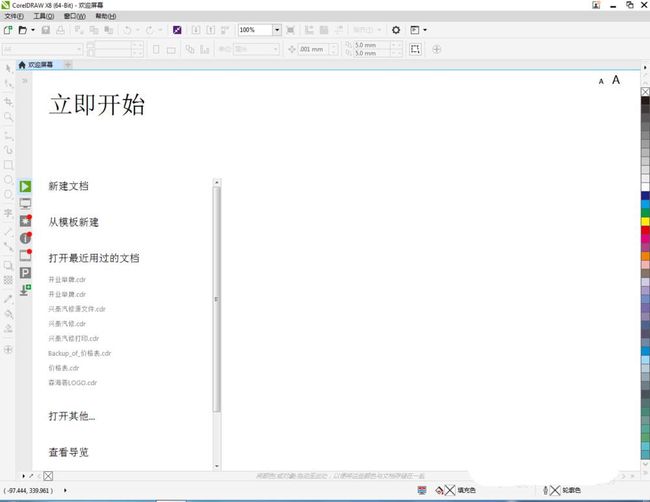Screen dimensions: 650x502
Task: Click the larger A font size button
Action: pyautogui.click(x=616, y=80)
